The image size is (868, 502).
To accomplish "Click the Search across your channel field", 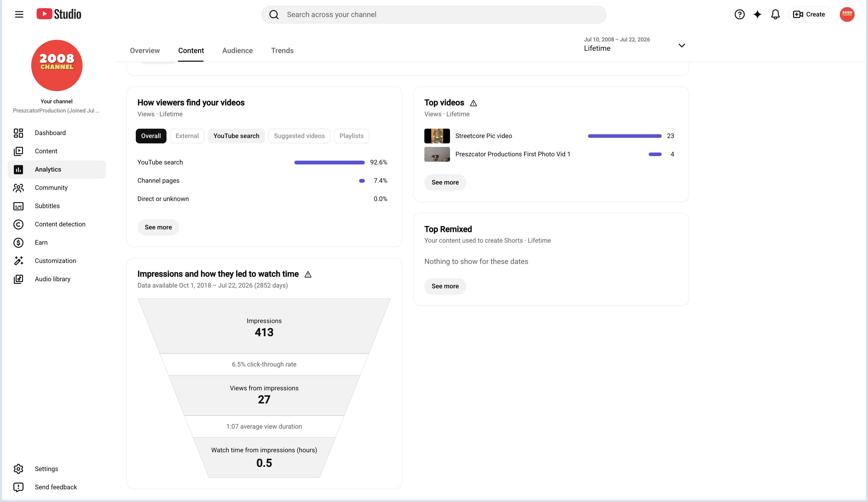I will pyautogui.click(x=434, y=14).
